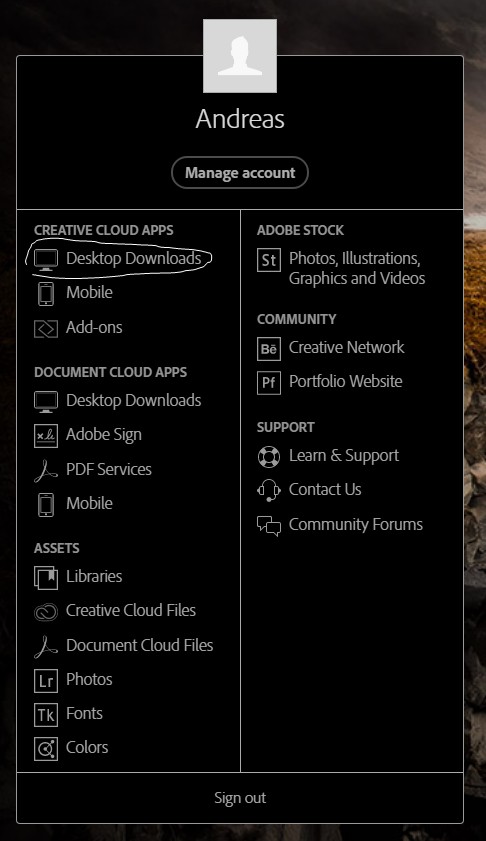
Task: Click the Adobe Stock St icon
Action: click(269, 260)
